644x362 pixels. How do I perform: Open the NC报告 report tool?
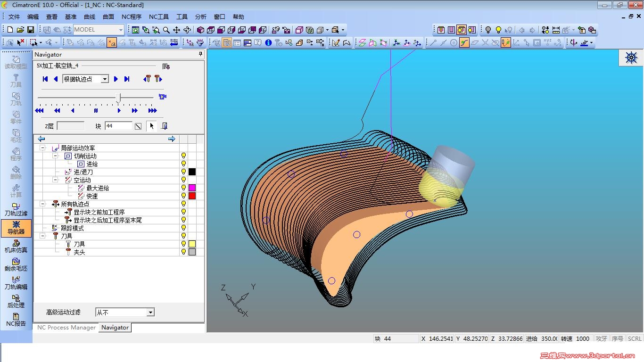[16, 320]
